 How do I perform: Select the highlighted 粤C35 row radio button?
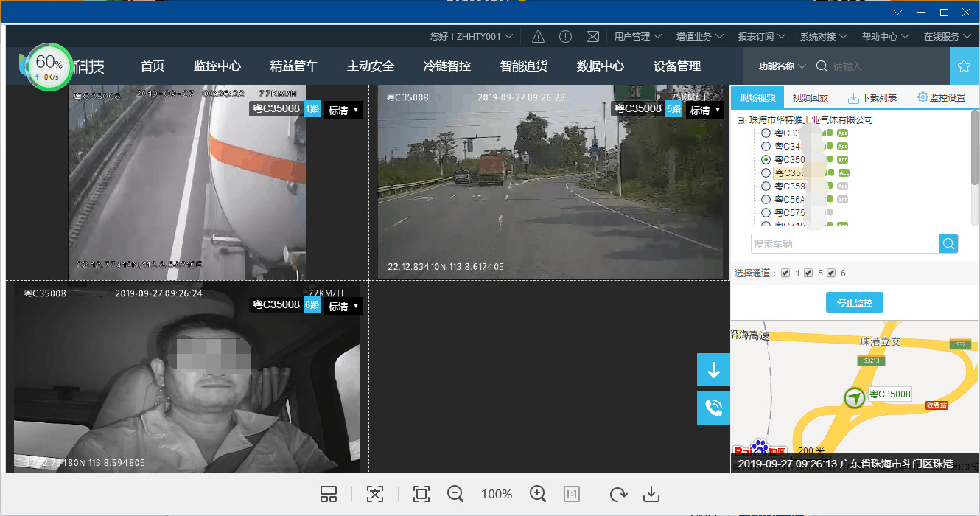(766, 173)
